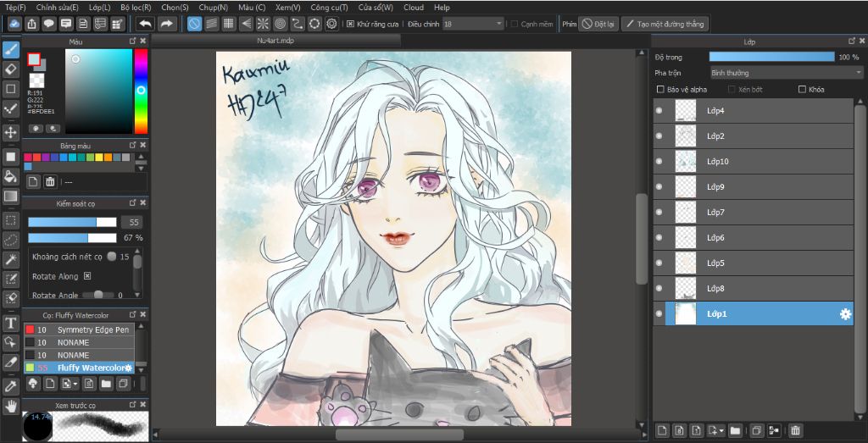Hide layer Lớp10
This screenshot has width=868, height=443.
[659, 162]
